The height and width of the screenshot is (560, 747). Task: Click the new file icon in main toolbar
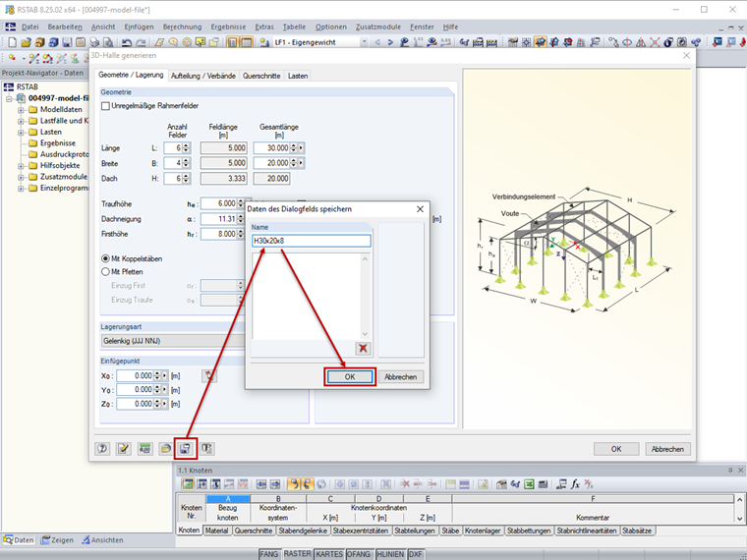(13, 42)
